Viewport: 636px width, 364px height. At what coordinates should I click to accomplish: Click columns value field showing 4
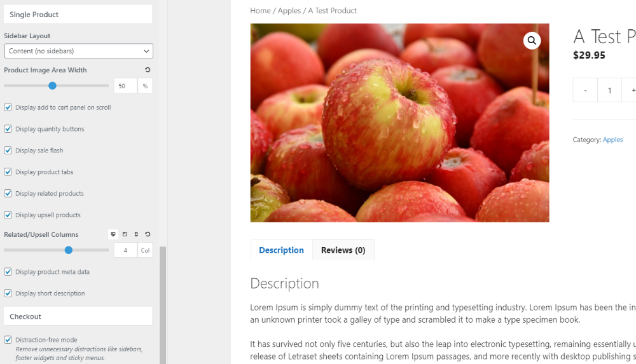125,250
